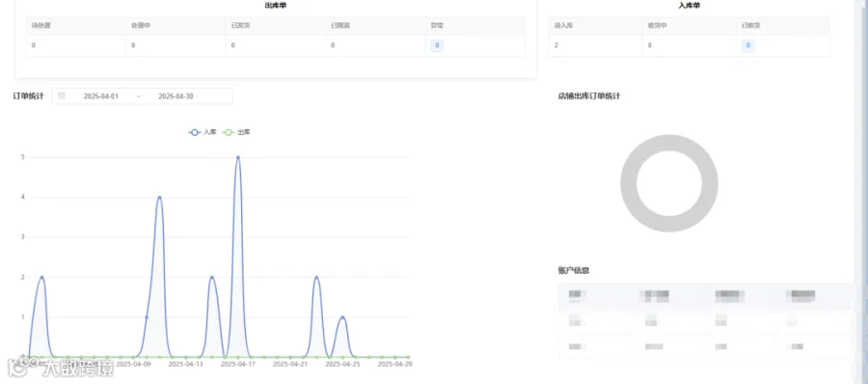Click the y-axis label 5

click(x=23, y=157)
